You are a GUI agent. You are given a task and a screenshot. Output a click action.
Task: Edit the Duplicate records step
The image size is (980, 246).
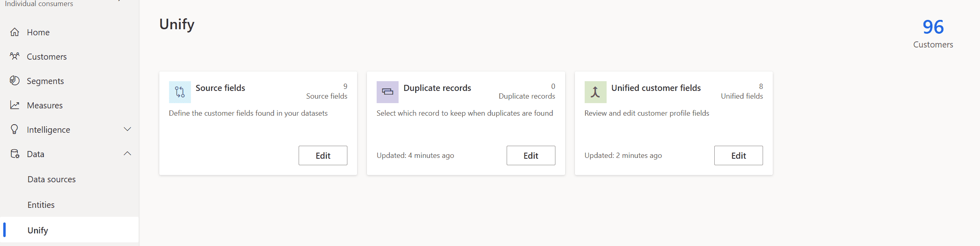pyautogui.click(x=531, y=155)
